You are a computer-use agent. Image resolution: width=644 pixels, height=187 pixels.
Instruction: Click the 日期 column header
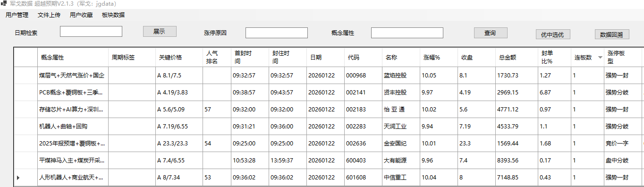325,57
